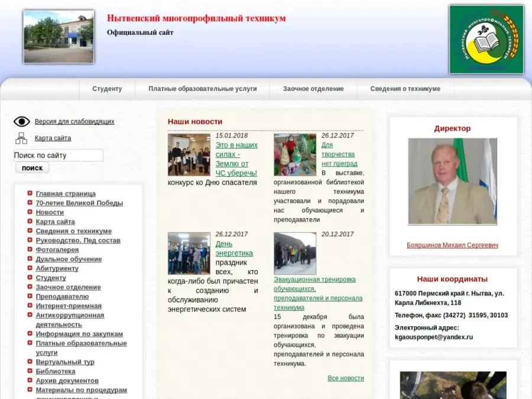Click plus icon beside Главная страница
Image resolution: width=532 pixels, height=399 pixels.
point(30,193)
